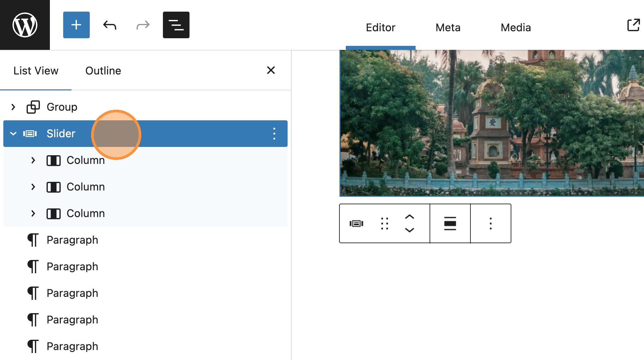Click the WordPress logo button

(25, 25)
